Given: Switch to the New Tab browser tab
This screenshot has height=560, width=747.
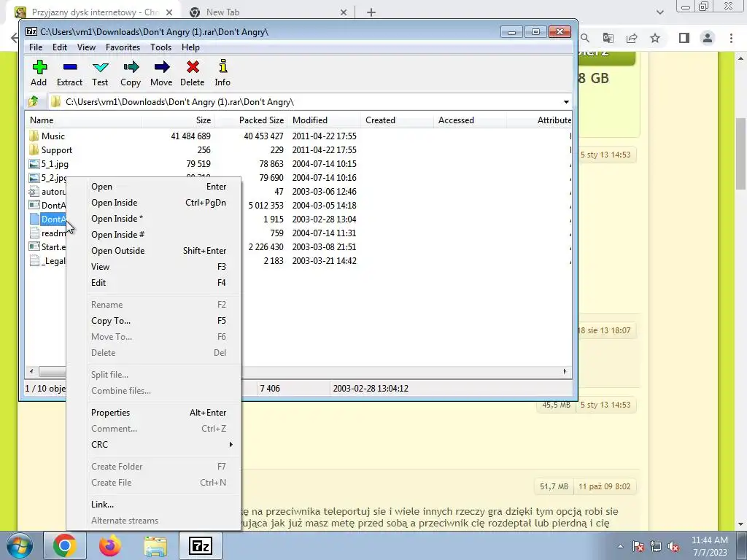Looking at the screenshot, I should point(268,12).
